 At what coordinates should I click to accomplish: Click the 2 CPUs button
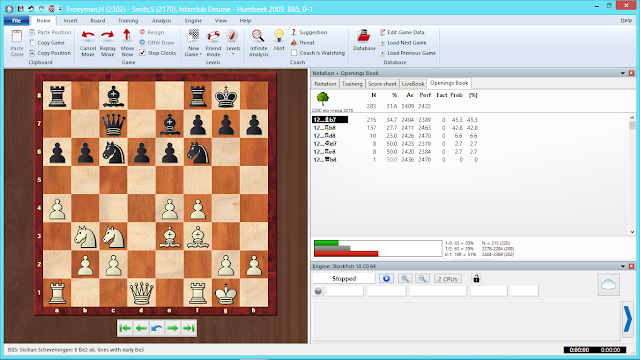pos(447,279)
